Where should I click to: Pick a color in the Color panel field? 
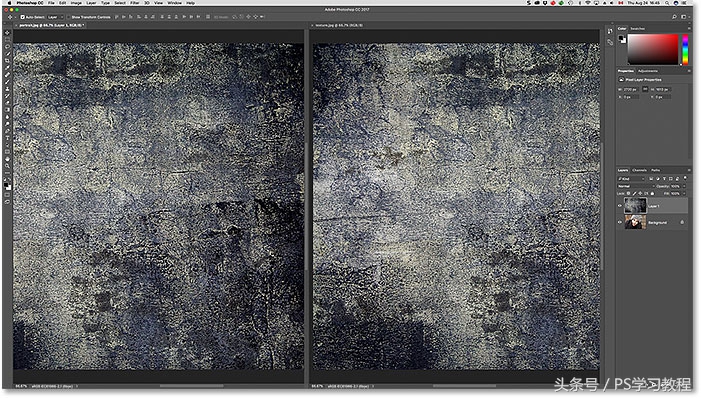pos(653,50)
